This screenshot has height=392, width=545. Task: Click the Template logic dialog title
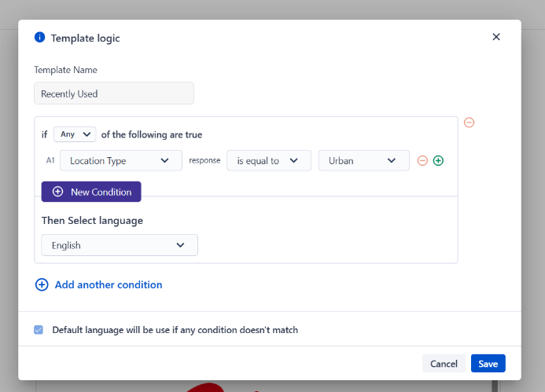[x=86, y=38]
